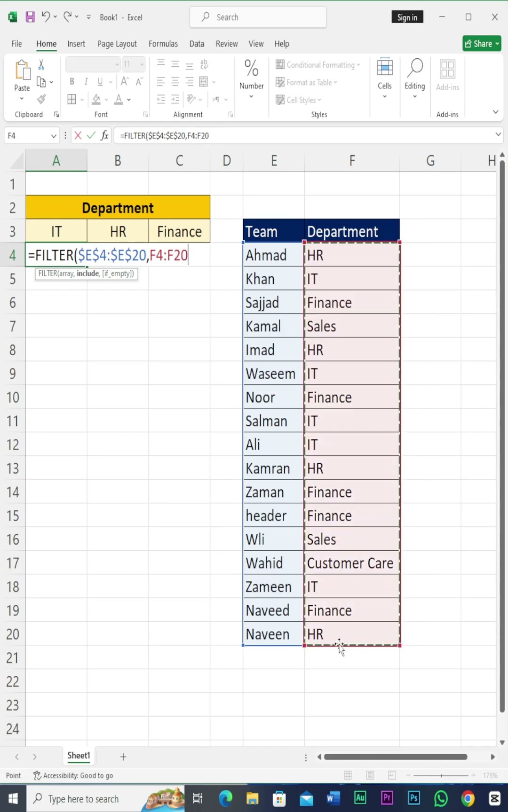
Task: Click the Undo arrow icon
Action: tap(46, 17)
